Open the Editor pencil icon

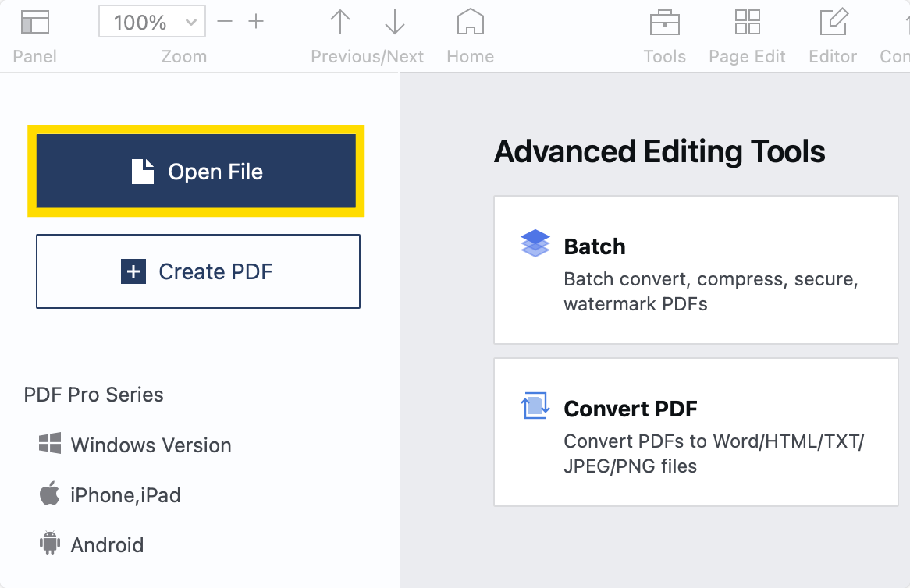pyautogui.click(x=833, y=23)
